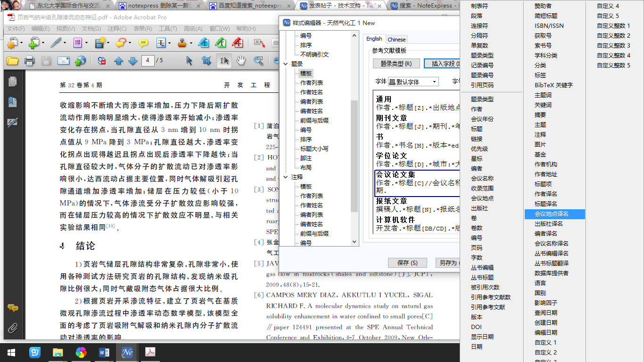Choose 会议地点译名 from the field menu
The width and height of the screenshot is (644, 362).
pyautogui.click(x=555, y=214)
